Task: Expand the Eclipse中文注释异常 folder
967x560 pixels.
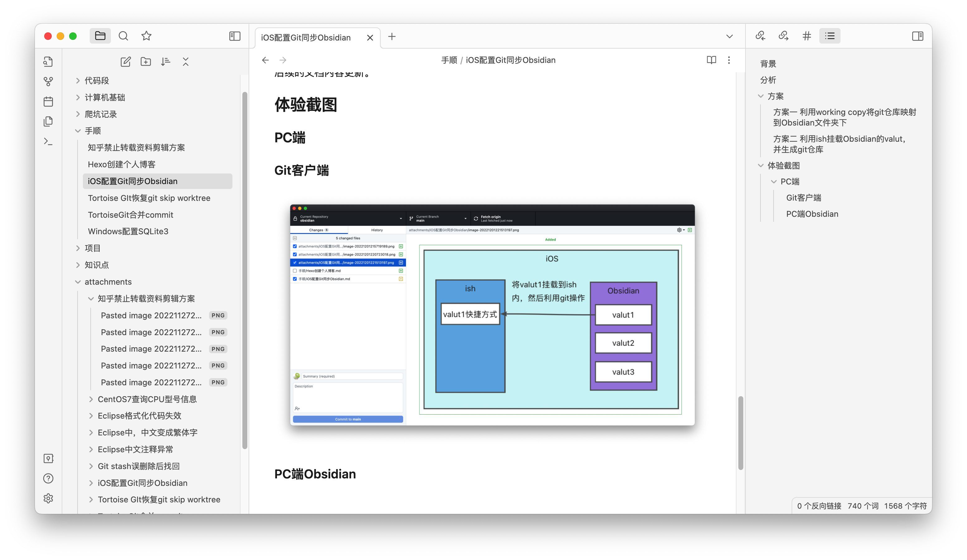Action: pos(91,449)
